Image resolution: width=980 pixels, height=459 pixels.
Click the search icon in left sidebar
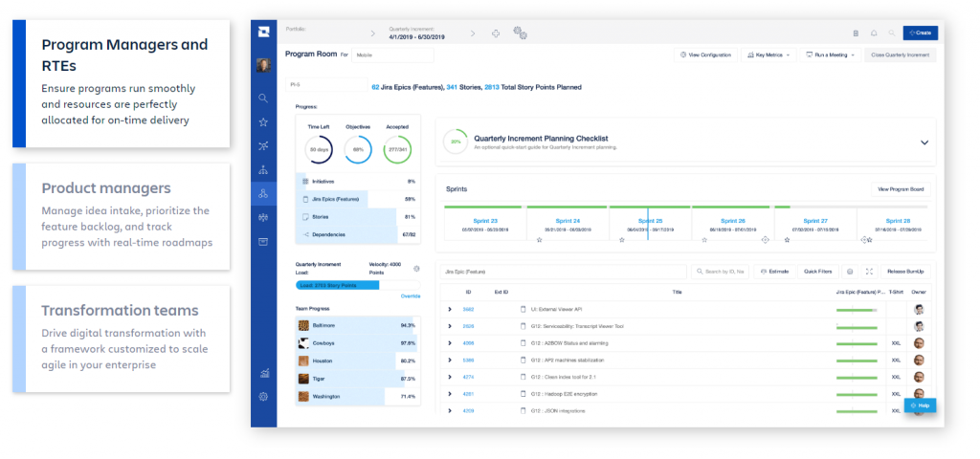[263, 98]
